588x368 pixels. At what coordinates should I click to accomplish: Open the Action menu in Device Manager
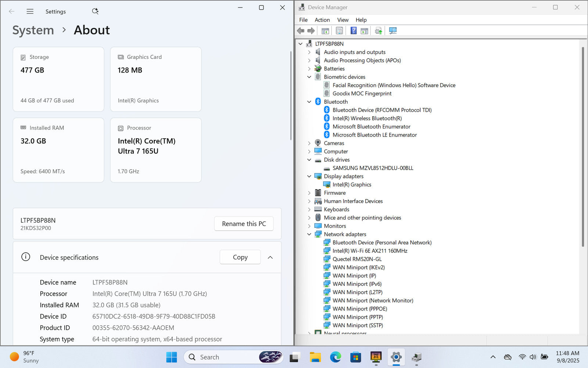click(322, 20)
